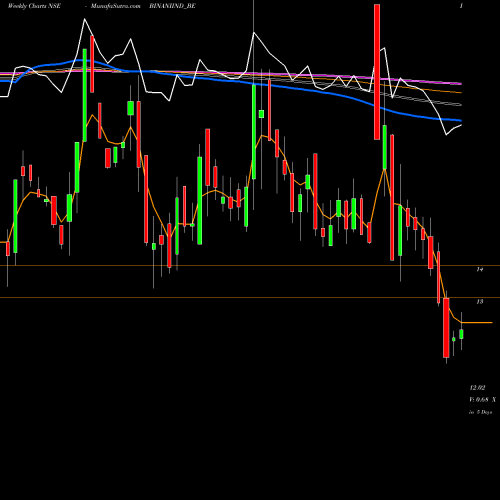This screenshot has width=500, height=500.
Task: Click the 'V: 0.68 X' volume text
Action: click(482, 399)
